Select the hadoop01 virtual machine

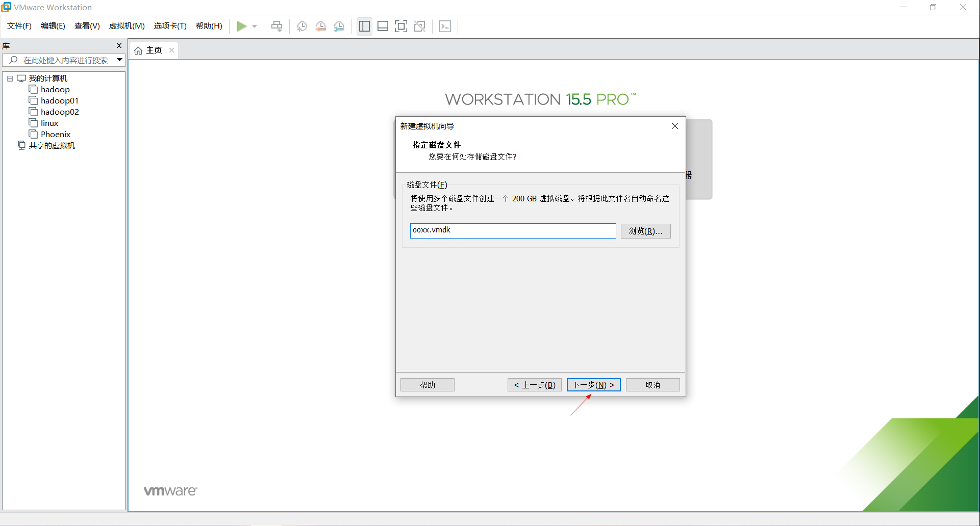pos(60,101)
